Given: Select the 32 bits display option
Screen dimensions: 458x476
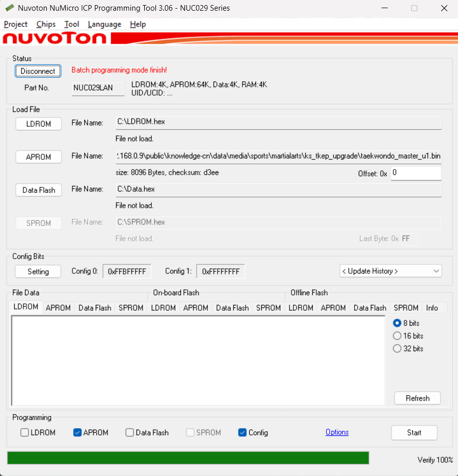Looking at the screenshot, I should tap(397, 349).
